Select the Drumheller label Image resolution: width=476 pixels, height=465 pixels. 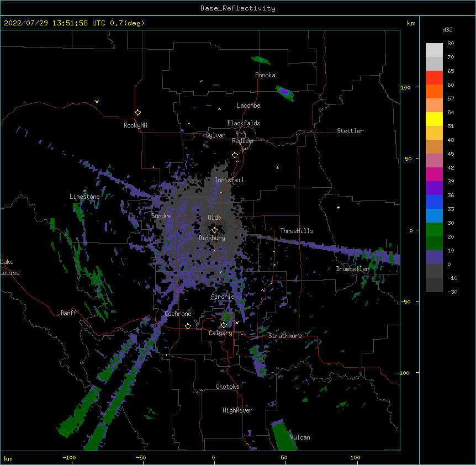coord(352,269)
